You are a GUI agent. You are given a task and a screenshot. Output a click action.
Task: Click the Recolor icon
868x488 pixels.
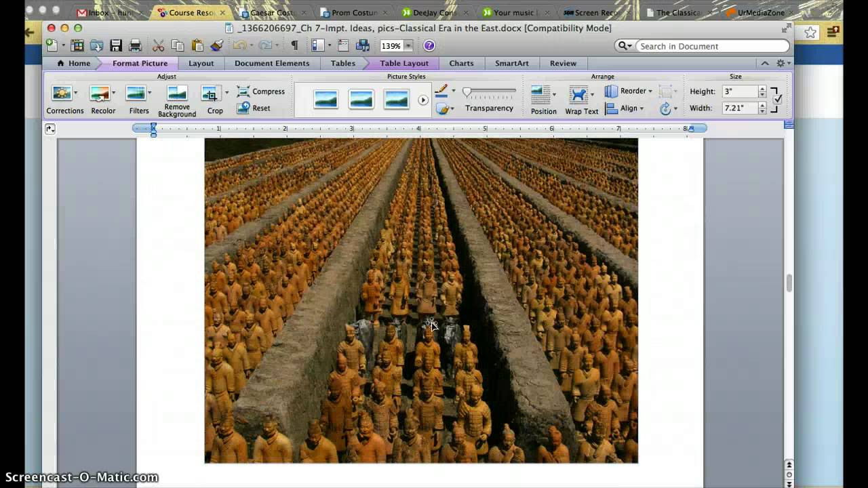point(100,93)
